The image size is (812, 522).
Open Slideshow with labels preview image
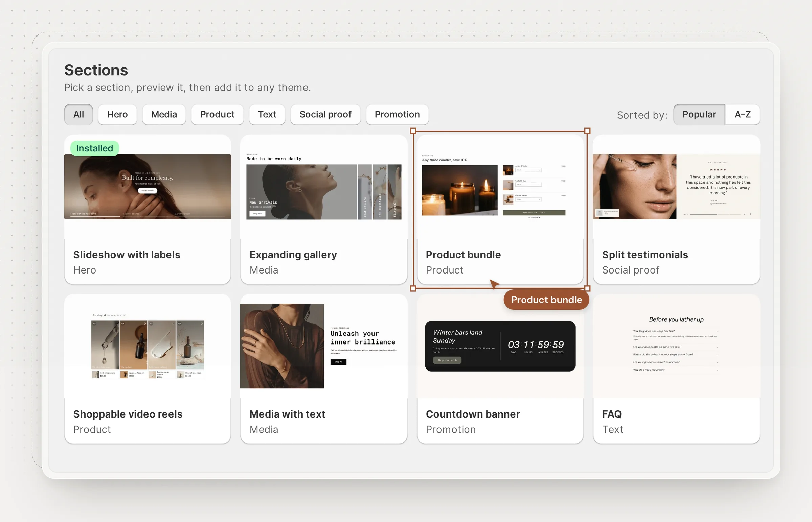(x=148, y=186)
